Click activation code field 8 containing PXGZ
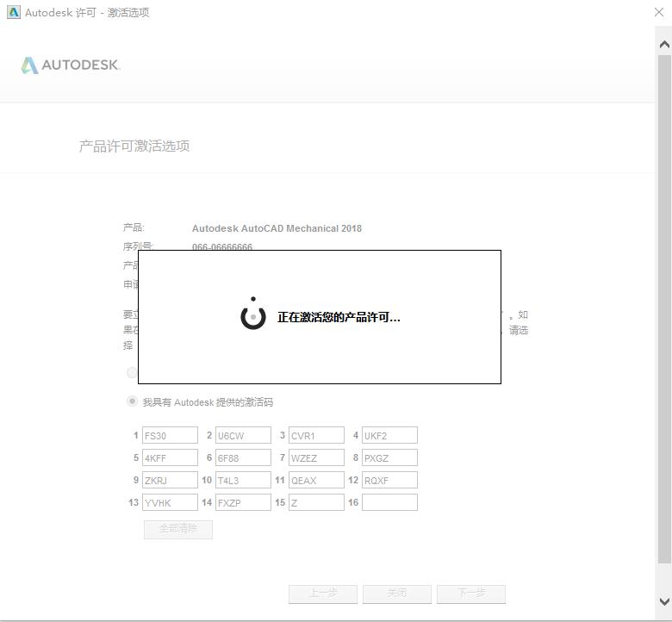The width and height of the screenshot is (672, 622). pos(390,457)
